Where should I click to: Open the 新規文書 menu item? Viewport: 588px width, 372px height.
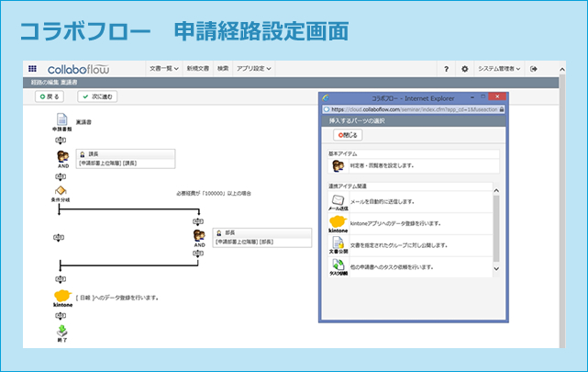(x=198, y=69)
